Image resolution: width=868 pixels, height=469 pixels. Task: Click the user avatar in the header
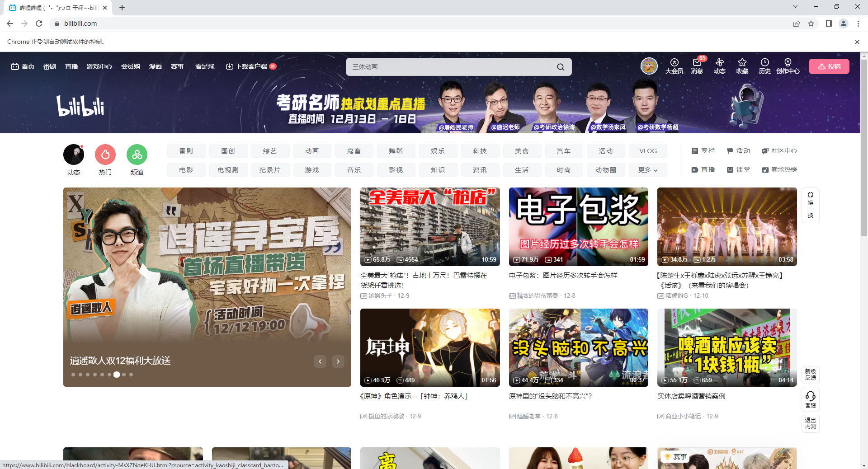649,66
